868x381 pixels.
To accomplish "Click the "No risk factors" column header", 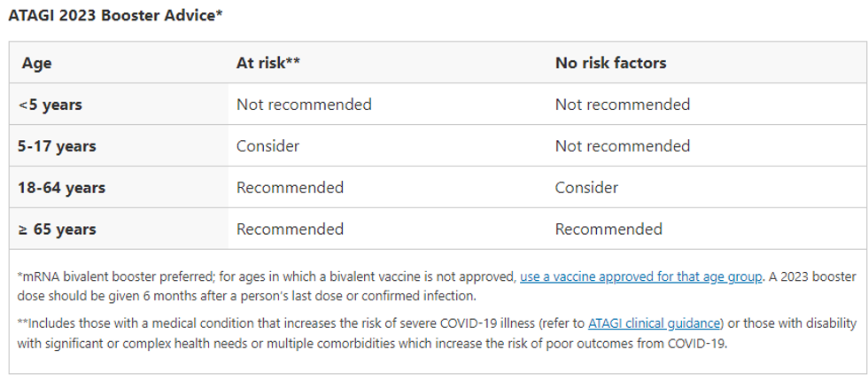I will (x=610, y=63).
